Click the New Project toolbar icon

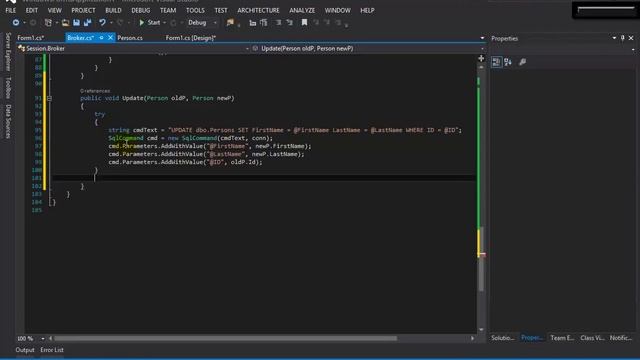pyautogui.click(x=48, y=23)
